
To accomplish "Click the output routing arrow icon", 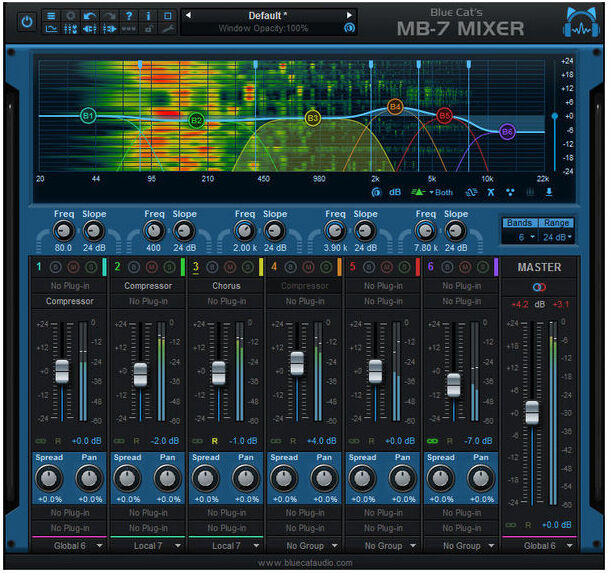I will tap(109, 29).
